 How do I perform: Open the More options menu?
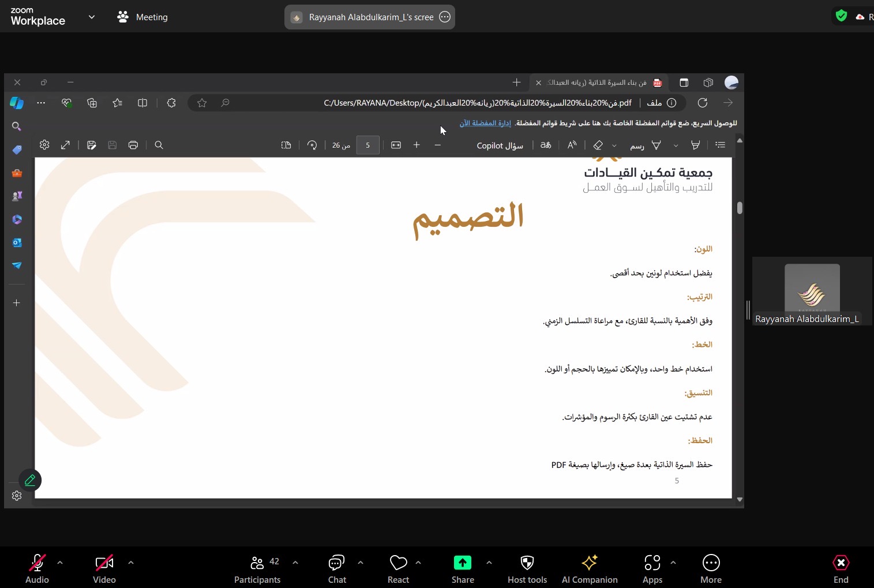point(711,568)
